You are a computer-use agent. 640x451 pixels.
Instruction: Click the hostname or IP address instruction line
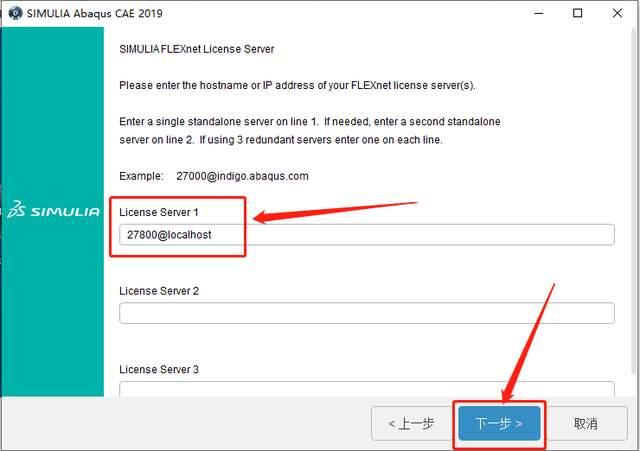[297, 85]
